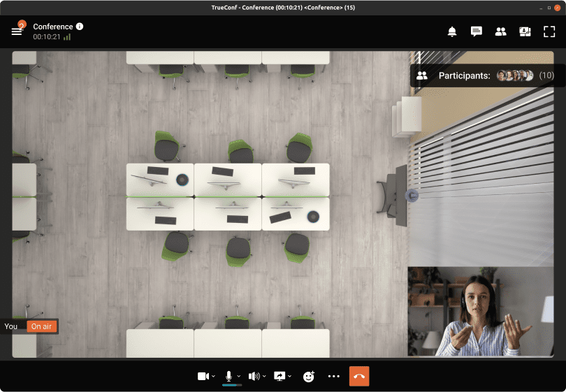The width and height of the screenshot is (566, 392).
Task: Show the participants list icon in header
Action: point(500,31)
